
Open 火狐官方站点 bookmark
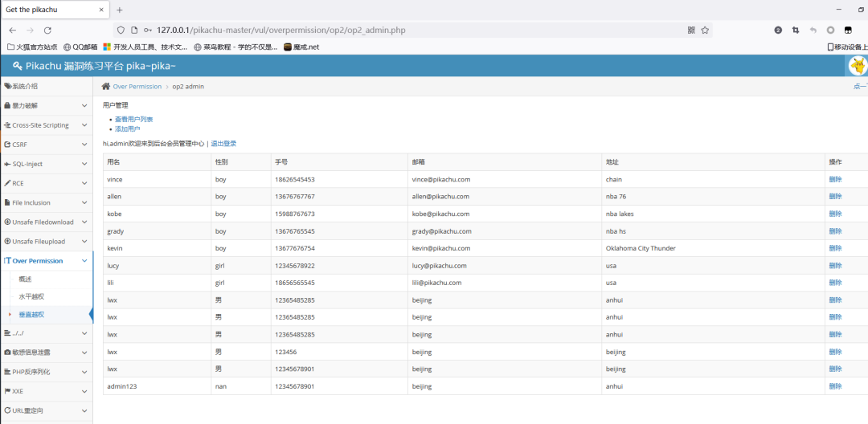click(32, 47)
